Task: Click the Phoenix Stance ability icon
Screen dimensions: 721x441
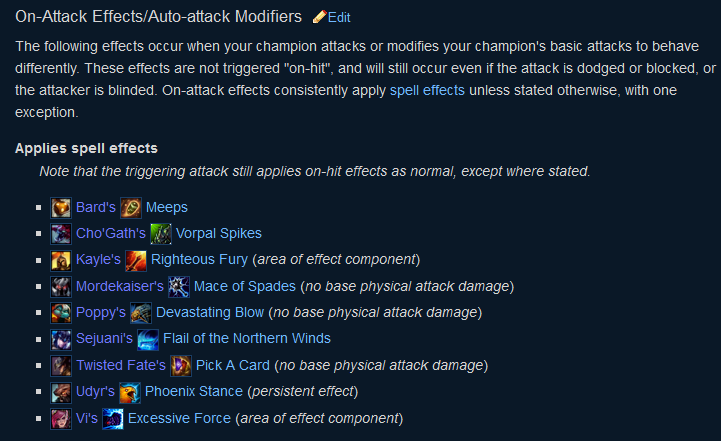Action: (130, 392)
